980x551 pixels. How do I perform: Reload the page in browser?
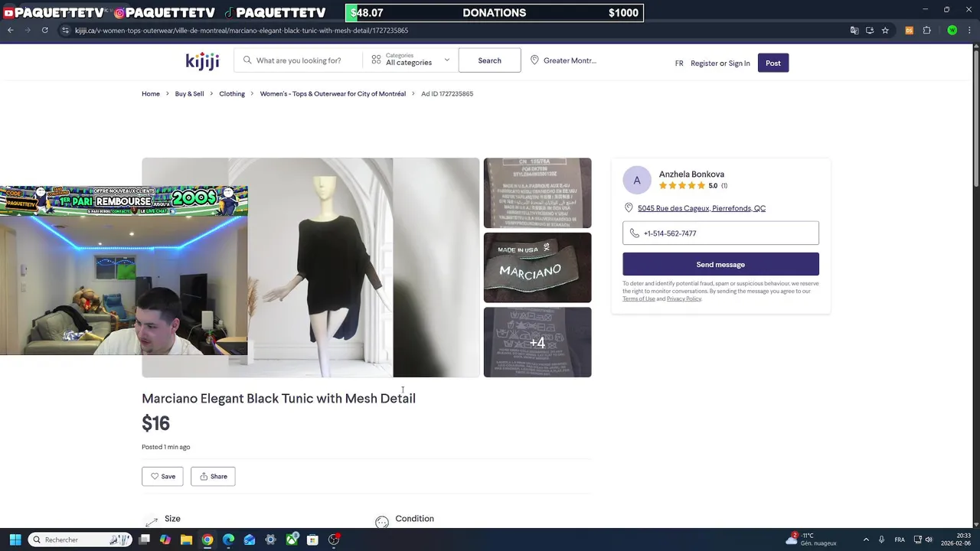[45, 31]
